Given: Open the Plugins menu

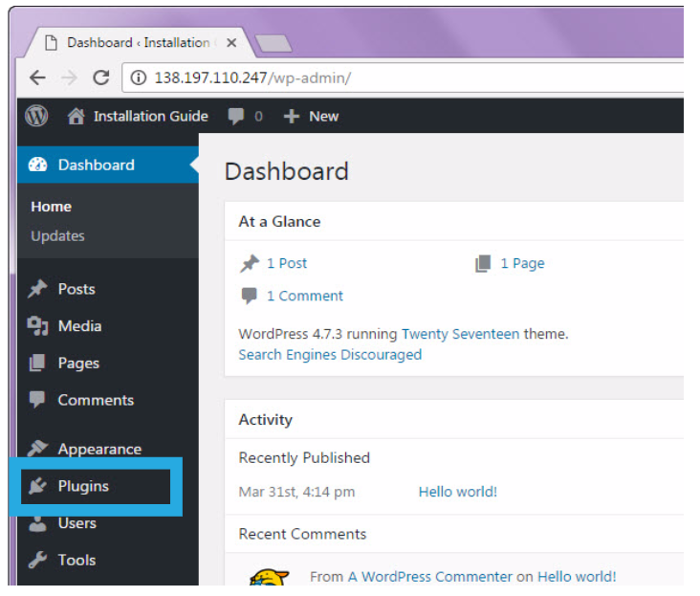Looking at the screenshot, I should click(x=83, y=486).
